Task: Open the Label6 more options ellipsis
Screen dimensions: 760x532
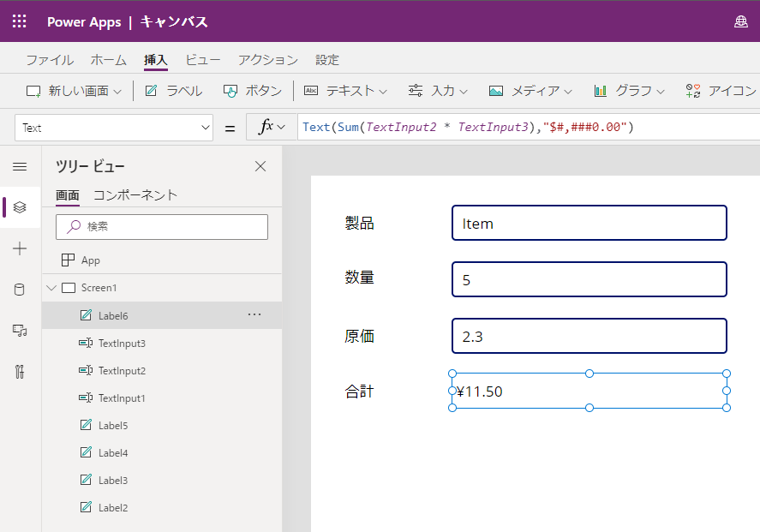Action: pyautogui.click(x=254, y=315)
